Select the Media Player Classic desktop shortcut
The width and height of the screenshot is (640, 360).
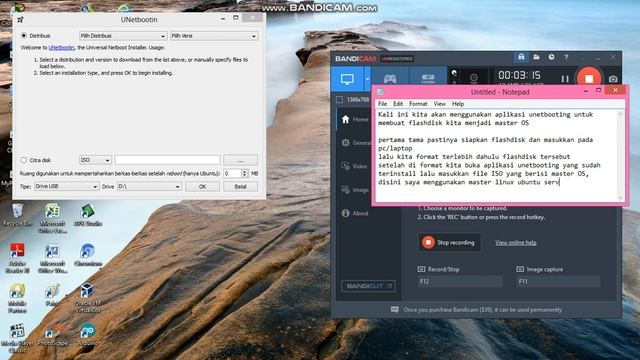pyautogui.click(x=17, y=338)
